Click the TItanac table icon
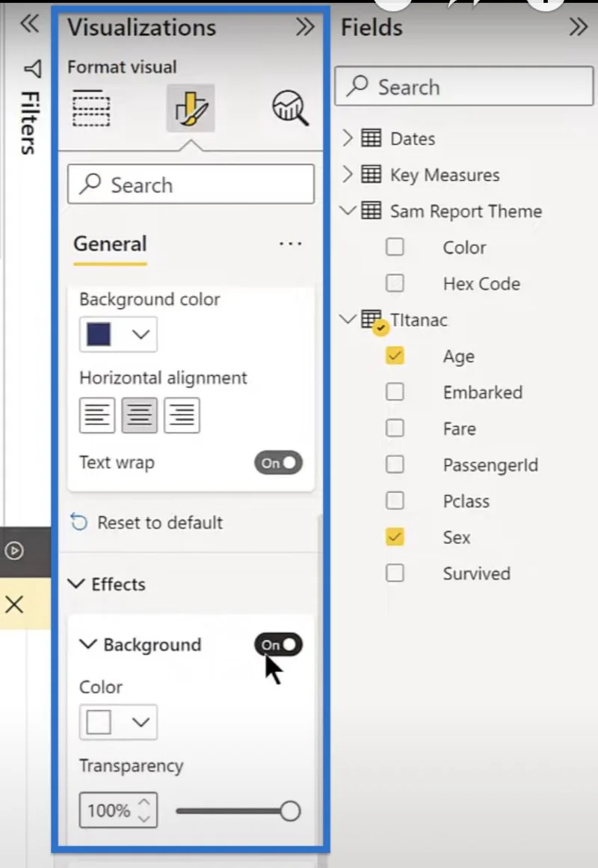 click(x=373, y=321)
